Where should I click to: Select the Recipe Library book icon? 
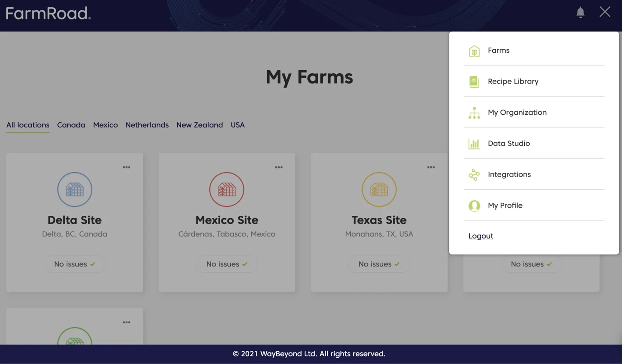(x=474, y=82)
